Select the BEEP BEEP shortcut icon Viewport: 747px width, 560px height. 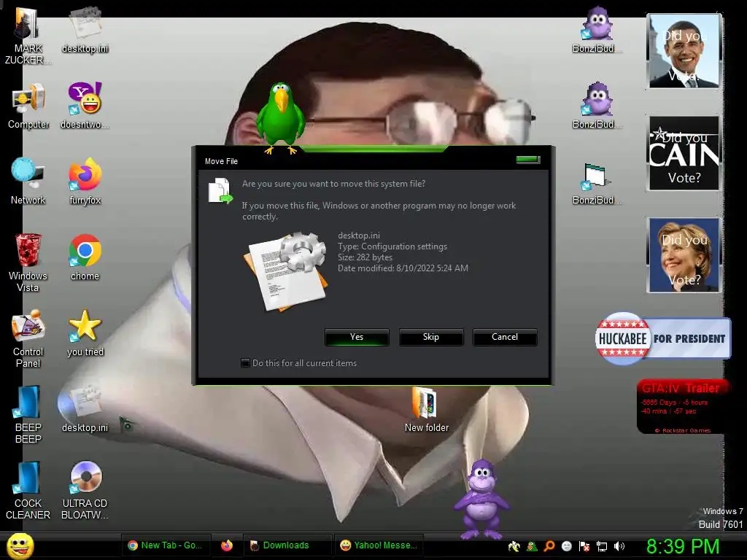click(x=28, y=414)
